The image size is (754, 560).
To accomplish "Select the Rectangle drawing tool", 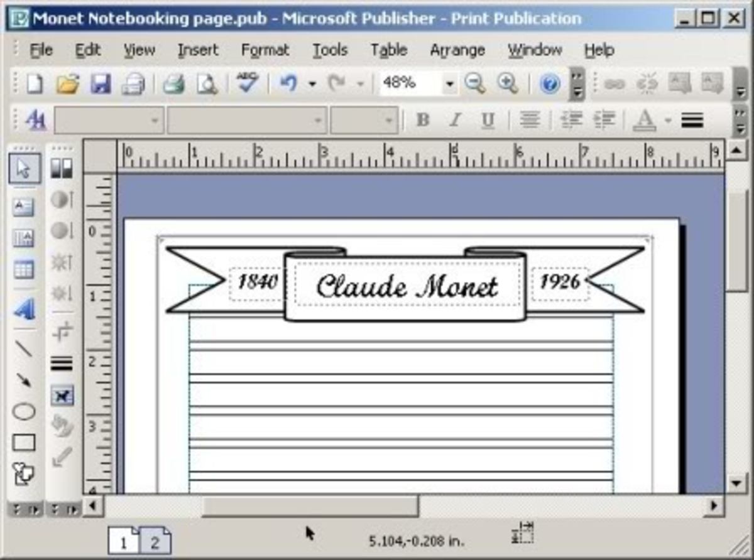I will click(x=23, y=443).
